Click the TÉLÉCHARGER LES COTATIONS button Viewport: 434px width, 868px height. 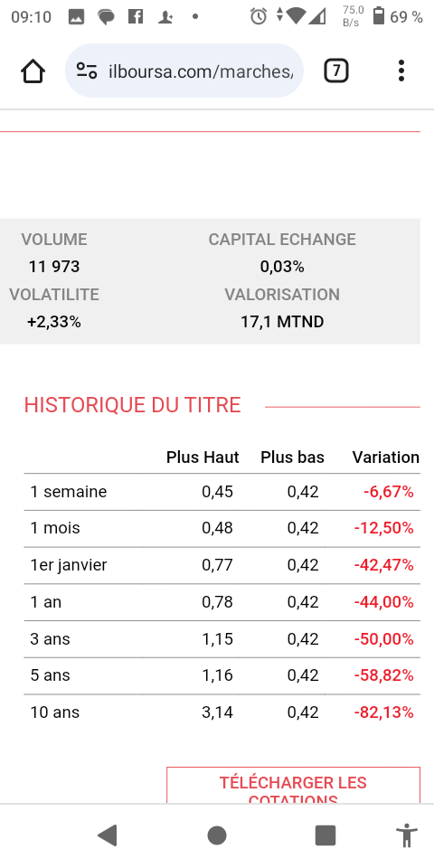(x=293, y=785)
